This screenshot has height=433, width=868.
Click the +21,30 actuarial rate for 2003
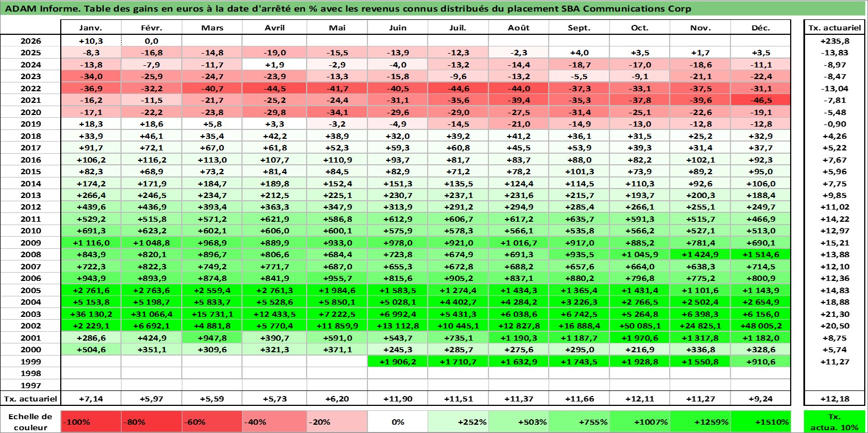pos(834,314)
